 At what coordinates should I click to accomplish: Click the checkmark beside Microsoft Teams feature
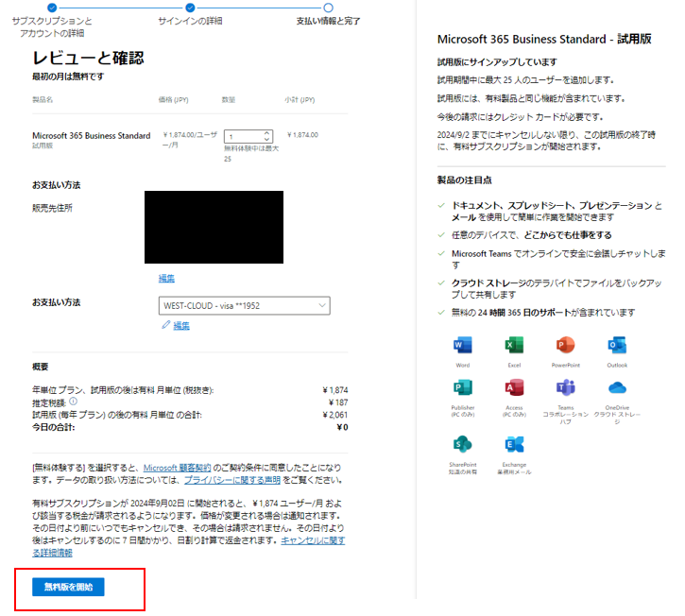[441, 253]
